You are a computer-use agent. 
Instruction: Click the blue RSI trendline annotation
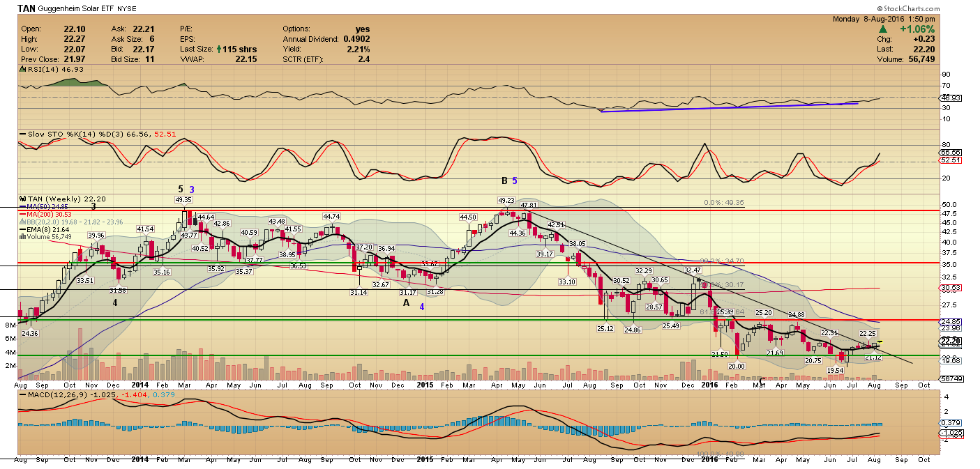(729, 107)
